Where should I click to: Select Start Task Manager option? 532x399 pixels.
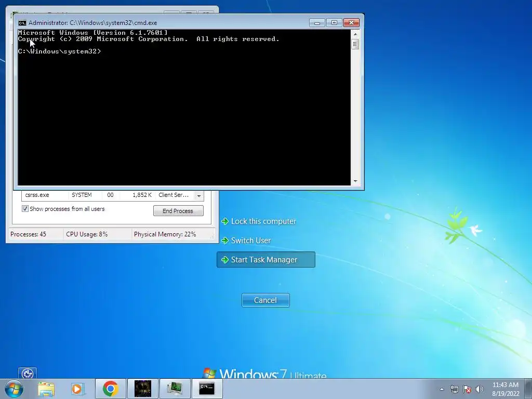click(x=266, y=260)
